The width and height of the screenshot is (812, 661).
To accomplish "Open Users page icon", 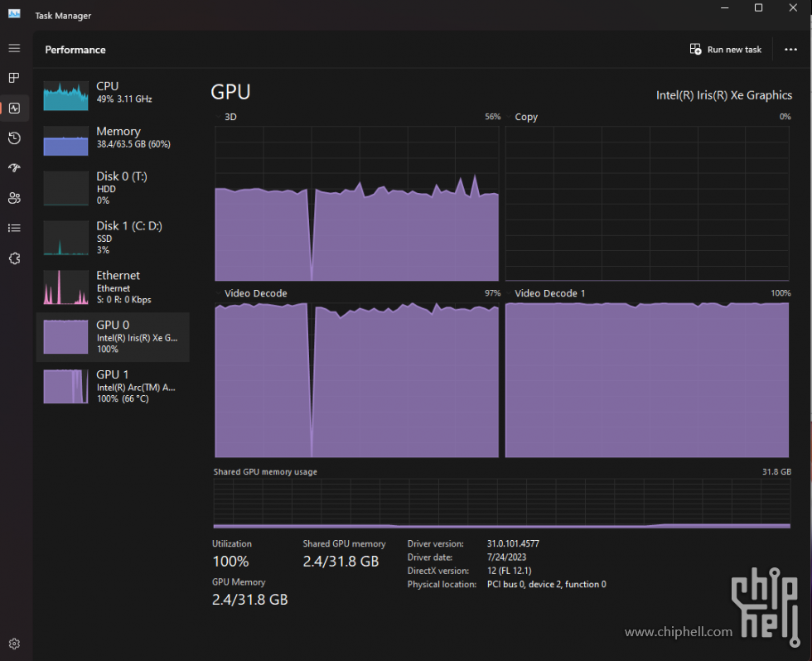I will [x=15, y=198].
